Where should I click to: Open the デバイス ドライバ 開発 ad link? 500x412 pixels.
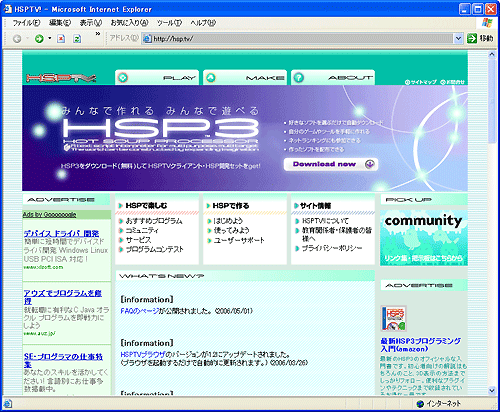tap(61, 233)
